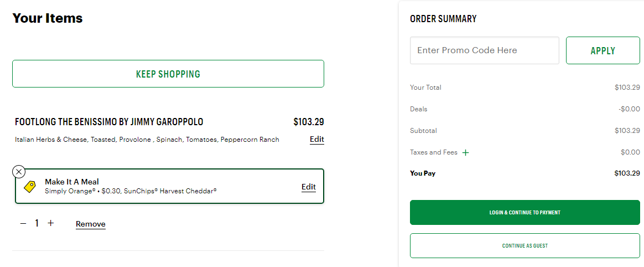Edit the Make It A Meal selection
The width and height of the screenshot is (644, 267).
[x=309, y=187]
